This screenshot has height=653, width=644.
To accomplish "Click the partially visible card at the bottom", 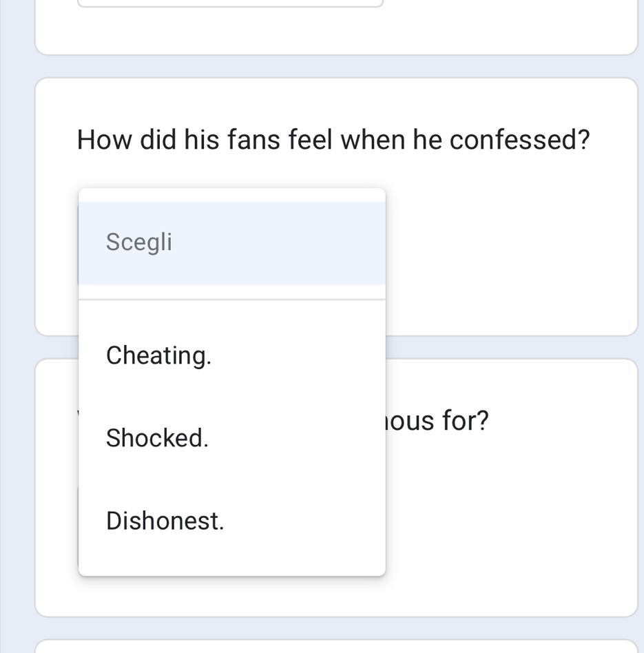I will pos(336,647).
